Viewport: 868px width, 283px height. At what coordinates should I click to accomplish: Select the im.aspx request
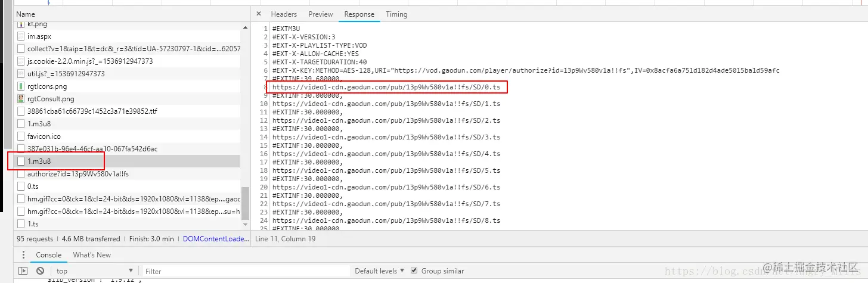128,36
